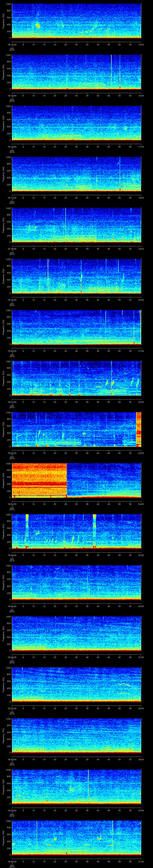Click the 18:16:00 start time label
The height and width of the screenshot is (868, 153).
[x=12, y=147]
